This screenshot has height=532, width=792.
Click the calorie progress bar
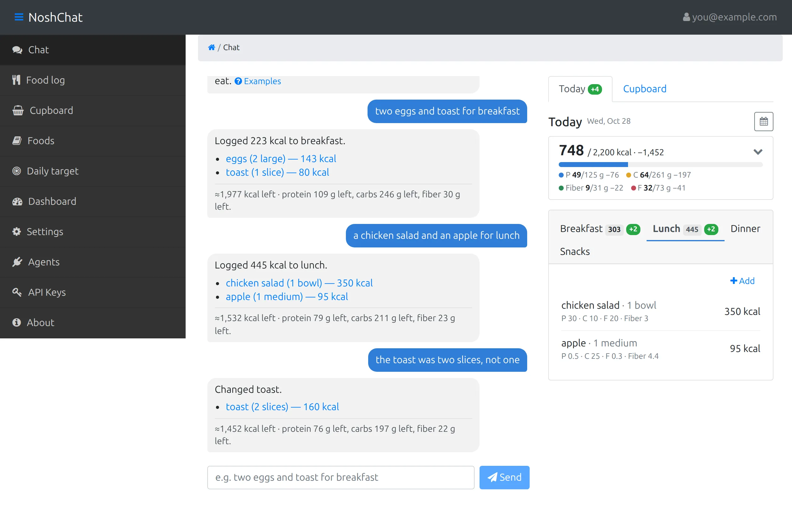coord(660,165)
